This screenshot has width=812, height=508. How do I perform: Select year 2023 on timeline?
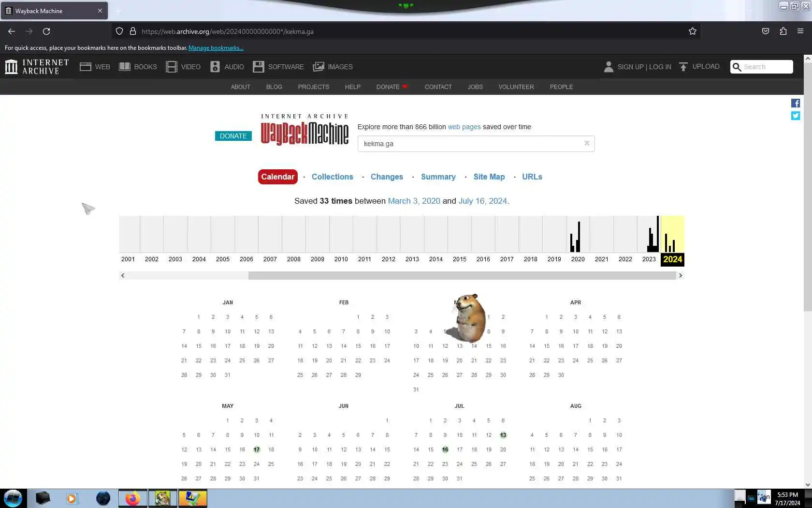[649, 259]
